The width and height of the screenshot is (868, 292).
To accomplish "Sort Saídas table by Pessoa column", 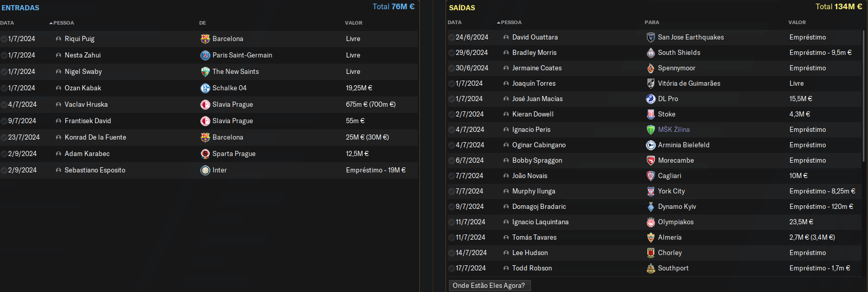I will [511, 23].
